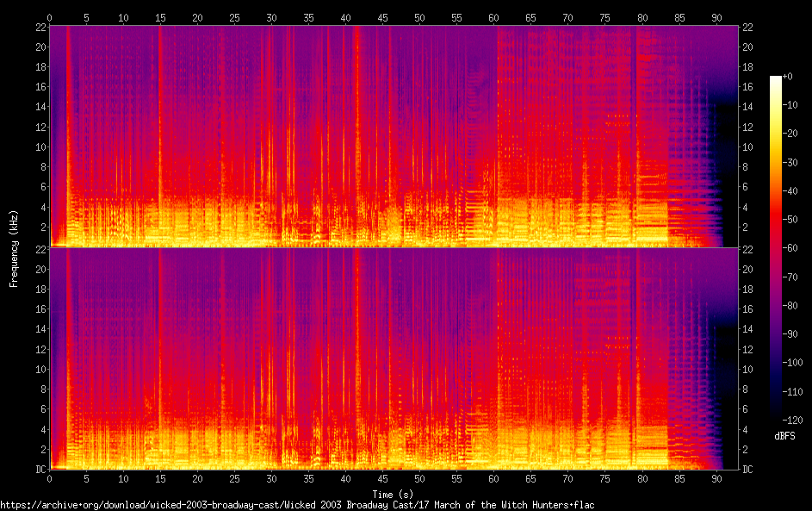Click the "+0" color scale label
This screenshot has height=511, width=812.
point(788,77)
